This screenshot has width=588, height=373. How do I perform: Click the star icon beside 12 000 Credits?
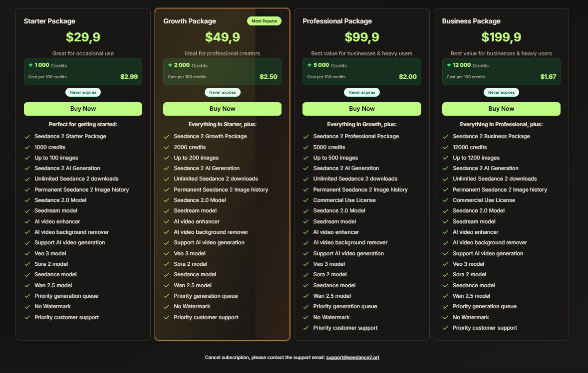[x=449, y=65]
